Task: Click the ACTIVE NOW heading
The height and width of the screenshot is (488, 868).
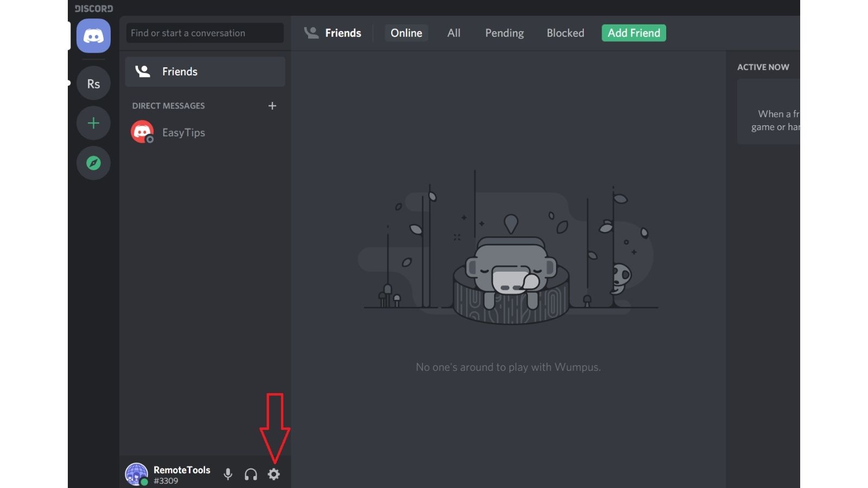Action: point(763,67)
